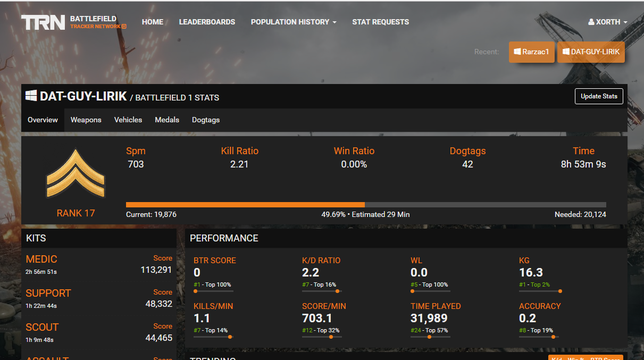The image size is (644, 360).
Task: Click the 'Needed: 20,124' text
Action: click(x=580, y=214)
